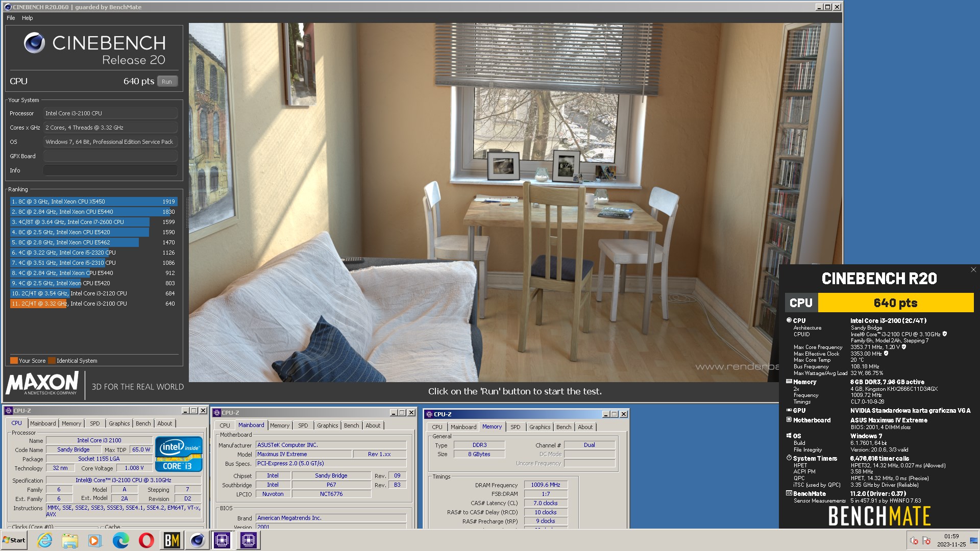The width and height of the screenshot is (980, 551).
Task: Click the Dual channel value
Action: (590, 445)
